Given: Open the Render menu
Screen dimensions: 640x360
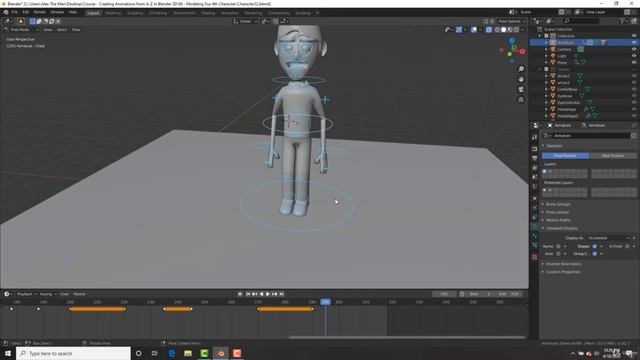Looking at the screenshot, I should (40, 12).
